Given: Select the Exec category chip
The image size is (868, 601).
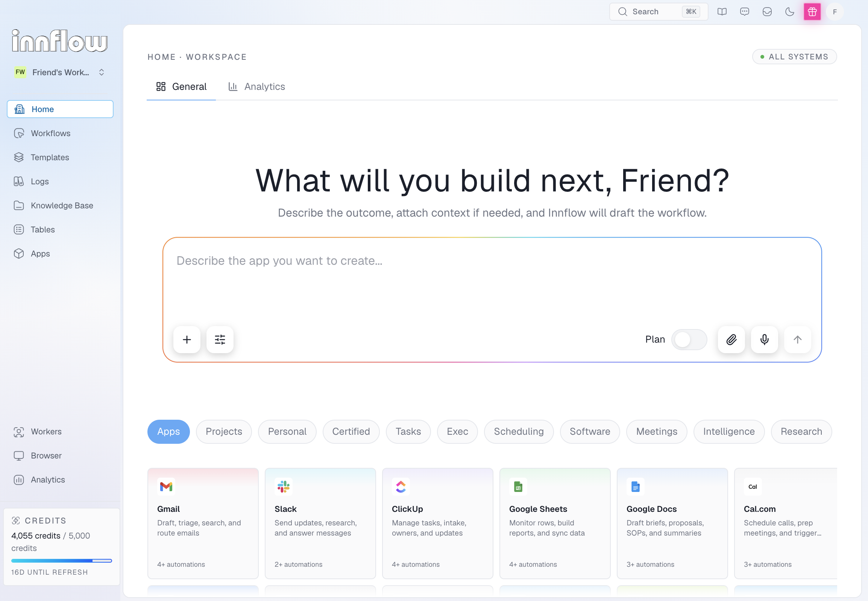Looking at the screenshot, I should click(x=458, y=431).
